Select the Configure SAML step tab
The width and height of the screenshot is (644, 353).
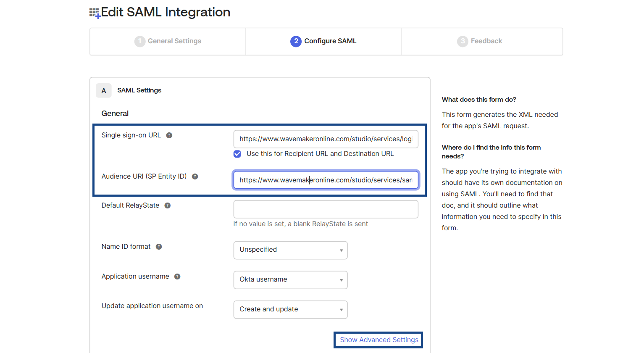click(330, 41)
